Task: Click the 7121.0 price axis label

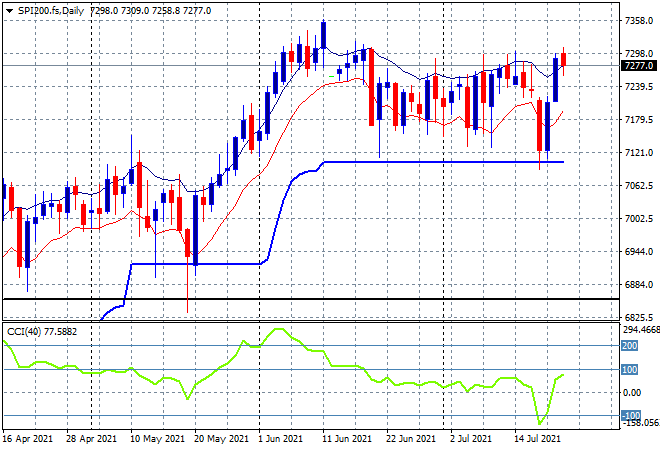Action: 639,152
